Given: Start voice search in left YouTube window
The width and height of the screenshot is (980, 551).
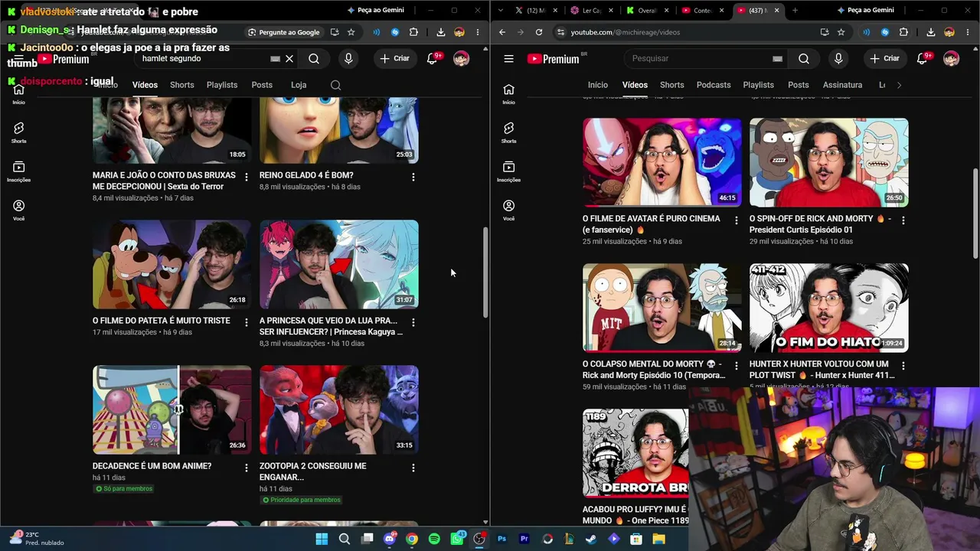Looking at the screenshot, I should 348,59.
